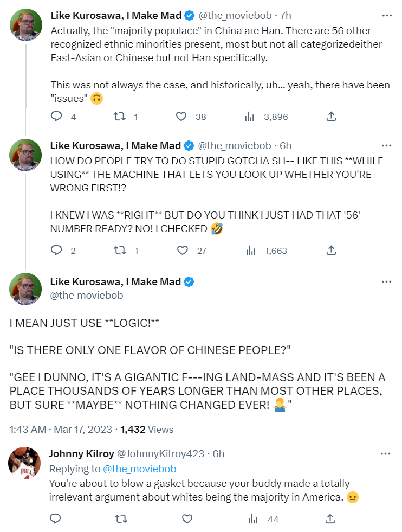
Task: Reply to the 7h Han majority tweet
Action: pos(56,117)
